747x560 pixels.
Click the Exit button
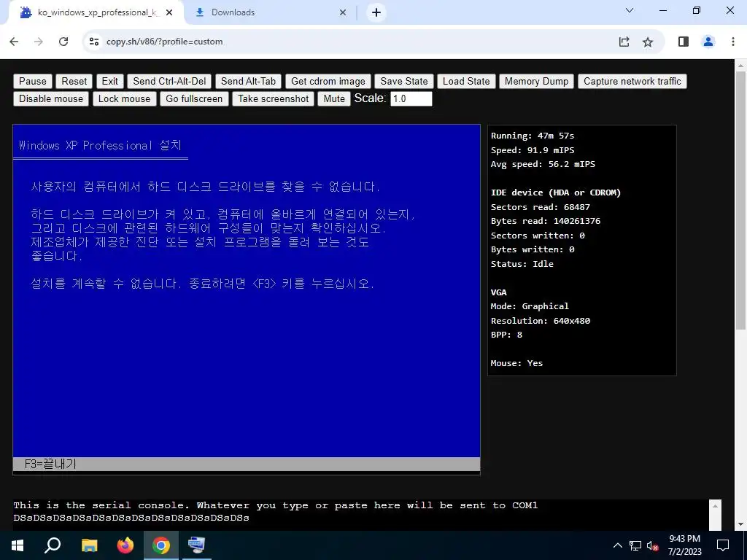109,81
